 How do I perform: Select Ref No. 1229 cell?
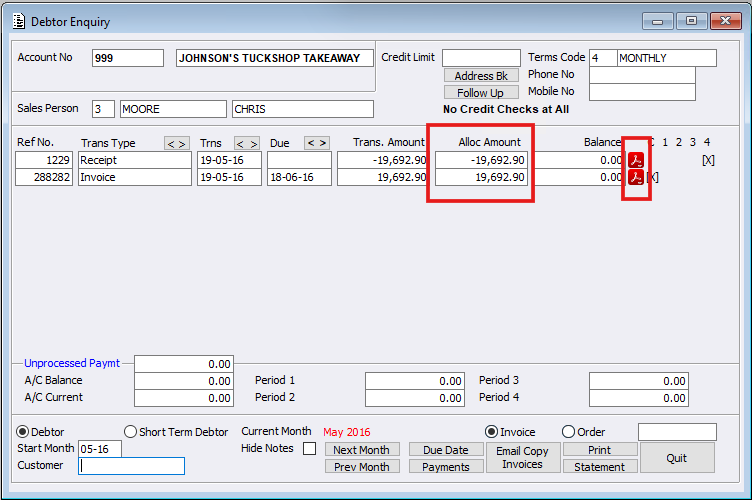click(x=44, y=160)
